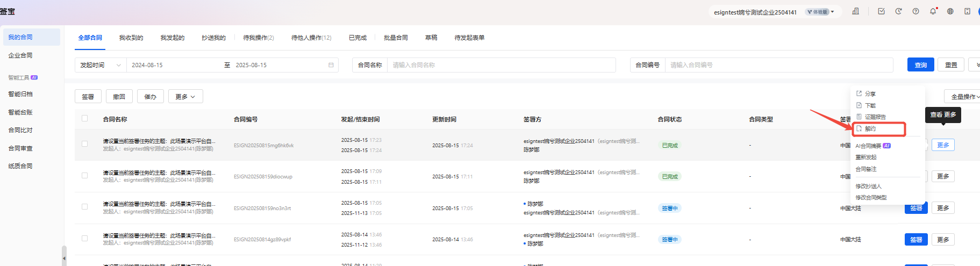980x266 pixels.
Task: Open the 全量操作 dropdown
Action: pyautogui.click(x=963, y=97)
